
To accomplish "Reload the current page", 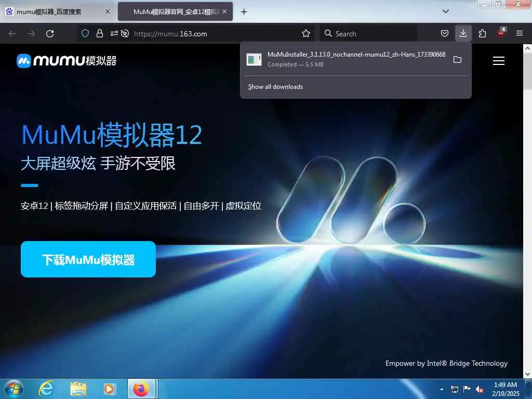I will click(50, 34).
